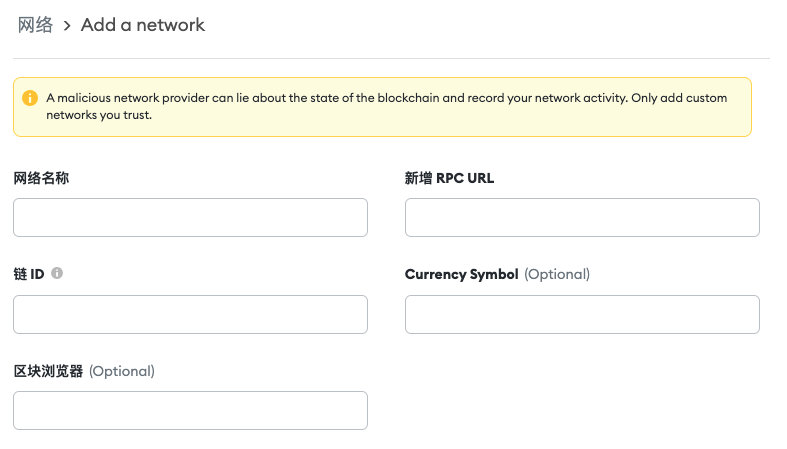The height and width of the screenshot is (449, 787).
Task: Click the 新增 RPC URL label
Action: 449,178
